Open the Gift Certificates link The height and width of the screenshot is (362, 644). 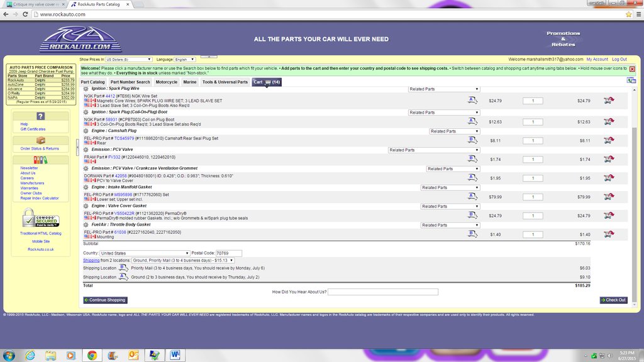click(33, 129)
